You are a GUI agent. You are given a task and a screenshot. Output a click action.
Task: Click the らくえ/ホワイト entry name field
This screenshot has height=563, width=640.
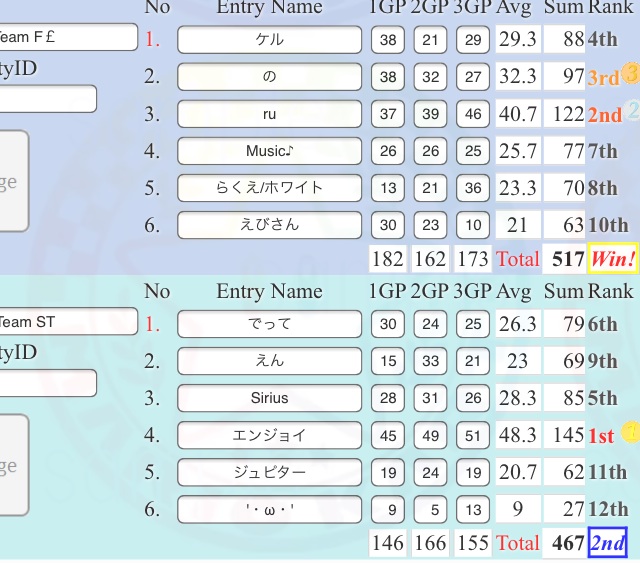269,188
